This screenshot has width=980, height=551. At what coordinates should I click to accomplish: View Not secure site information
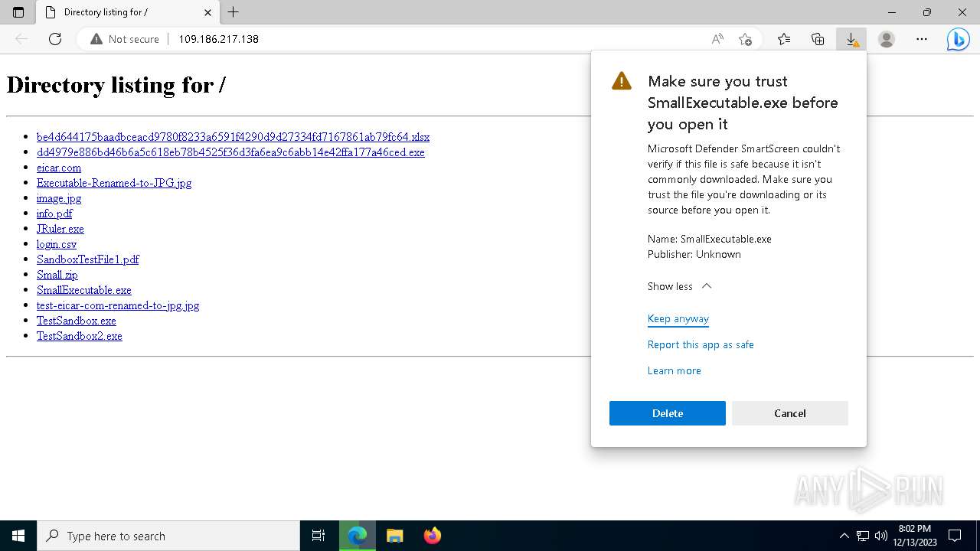pyautogui.click(x=125, y=39)
